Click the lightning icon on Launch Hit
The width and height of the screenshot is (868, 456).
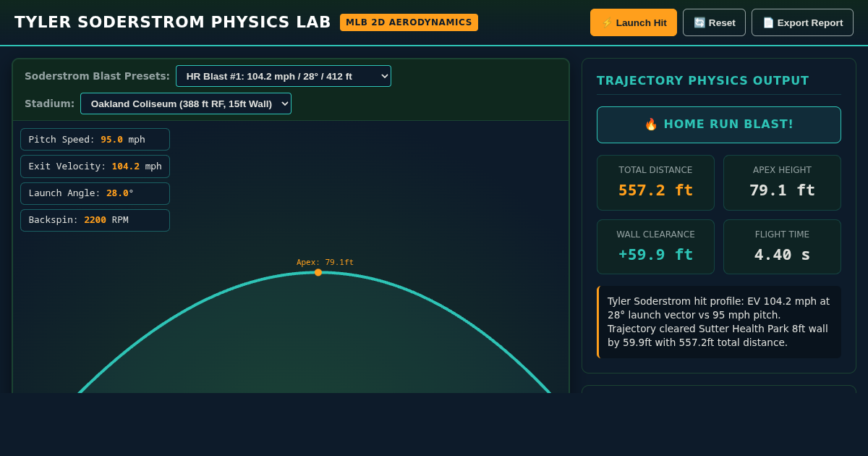point(607,22)
